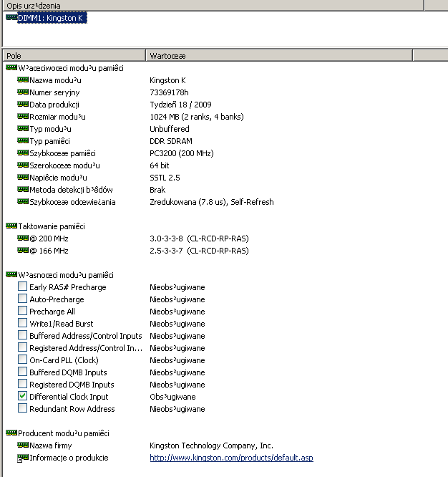
Task: Toggle Buffered Address/Control Inputs checkbox
Action: [22, 335]
